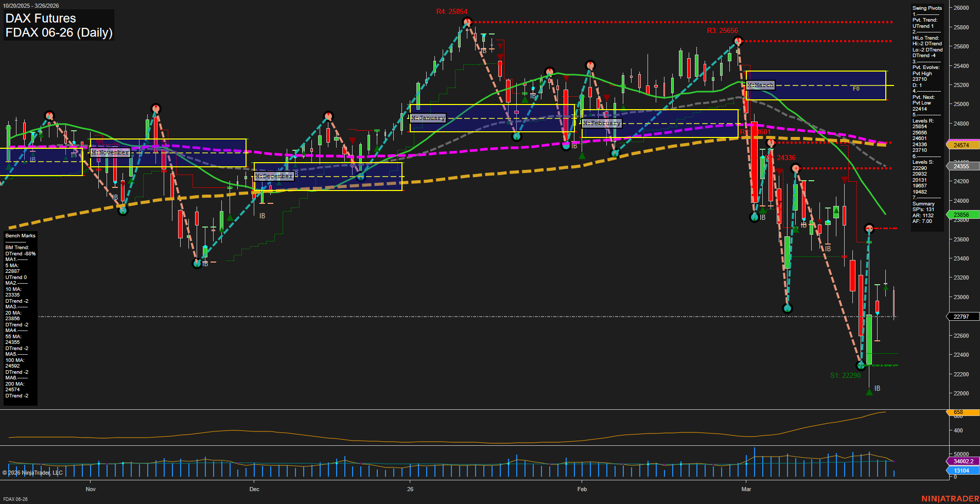Click the swing pivot high marker at R3
This screenshot has width=980, height=504.
click(x=738, y=41)
